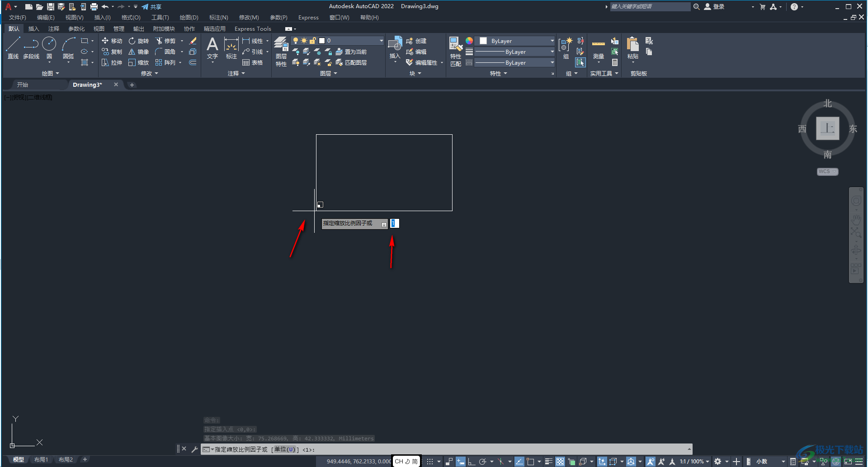Toggle object snap tracking in status bar
The image size is (868, 467).
[519, 462]
